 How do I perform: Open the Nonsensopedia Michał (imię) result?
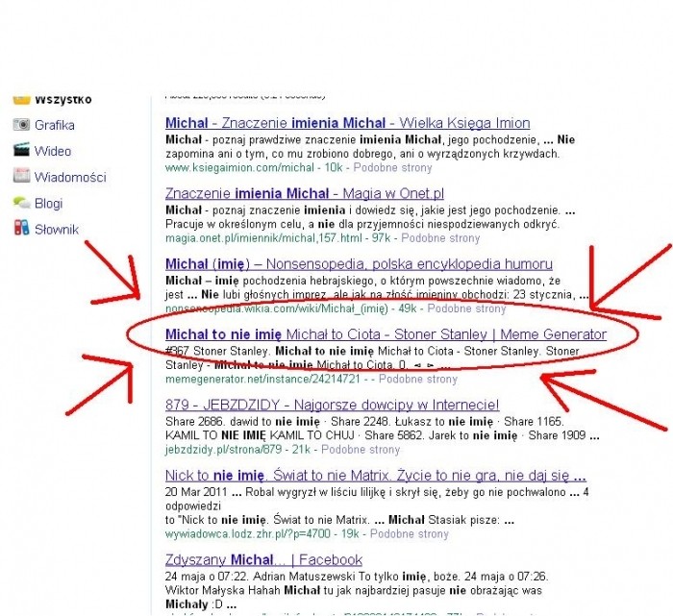pyautogui.click(x=359, y=264)
